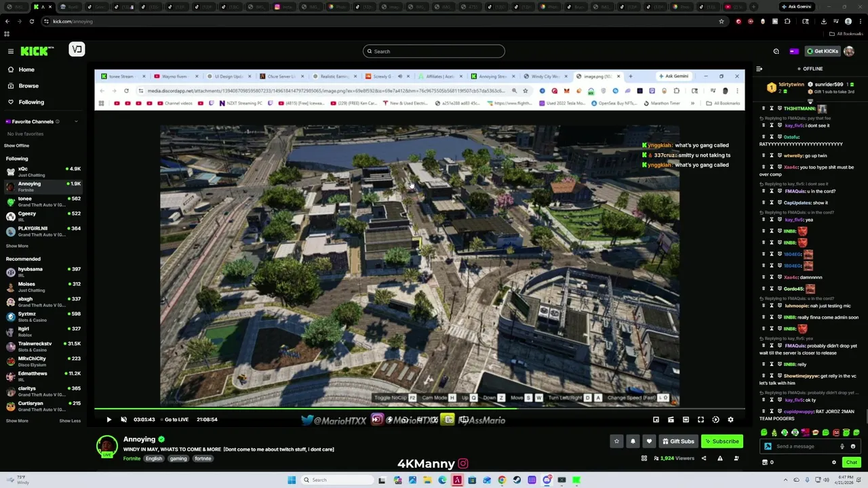Open the Windows Start menu
868x488 pixels.
coord(292,480)
